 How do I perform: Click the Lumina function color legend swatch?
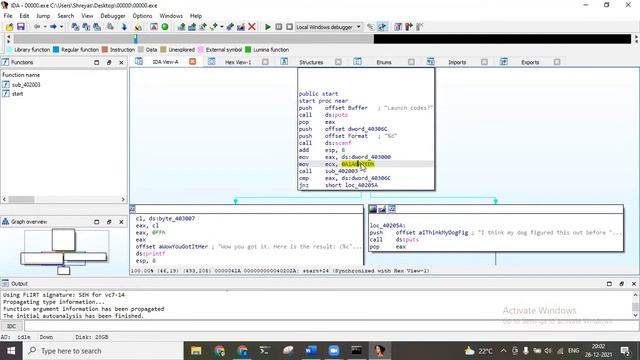[248, 49]
